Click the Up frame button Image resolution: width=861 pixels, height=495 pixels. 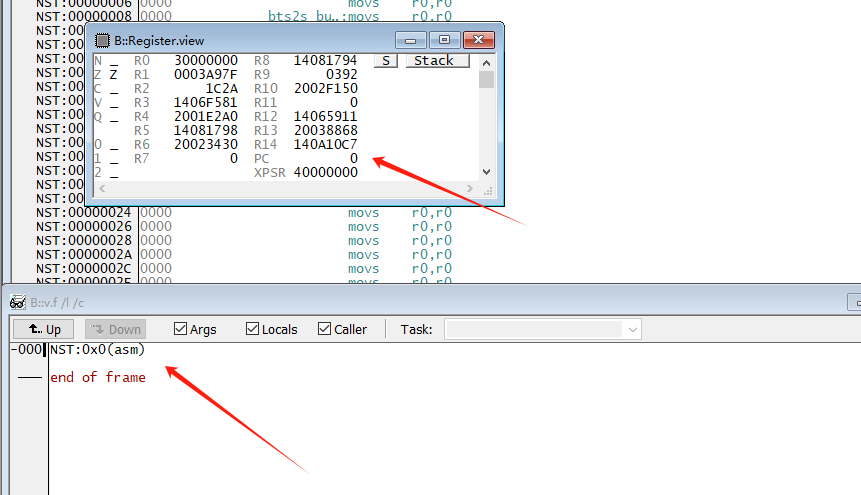point(45,329)
